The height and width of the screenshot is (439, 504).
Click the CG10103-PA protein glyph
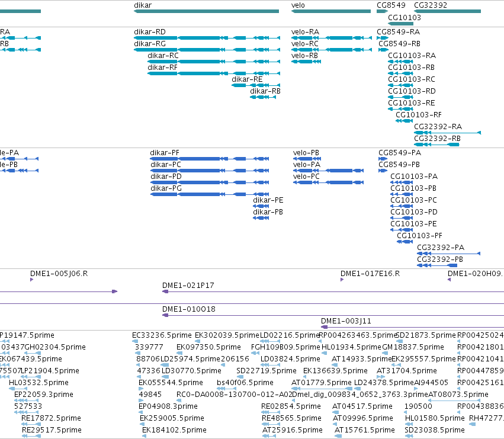click(402, 182)
